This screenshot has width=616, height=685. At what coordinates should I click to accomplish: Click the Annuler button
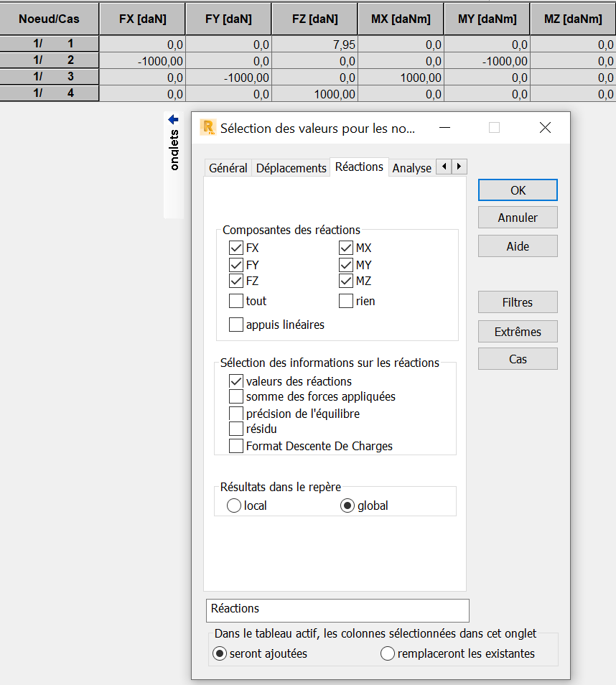click(x=518, y=217)
